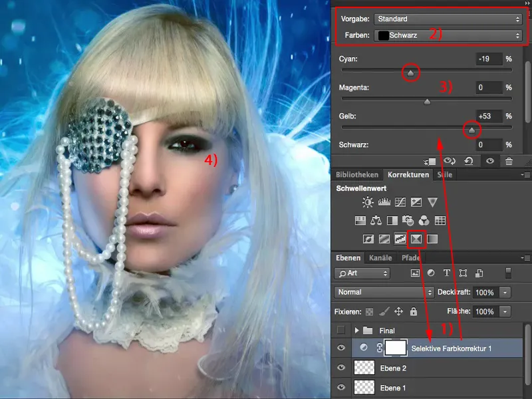Filter layers by shape layers

(x=463, y=273)
